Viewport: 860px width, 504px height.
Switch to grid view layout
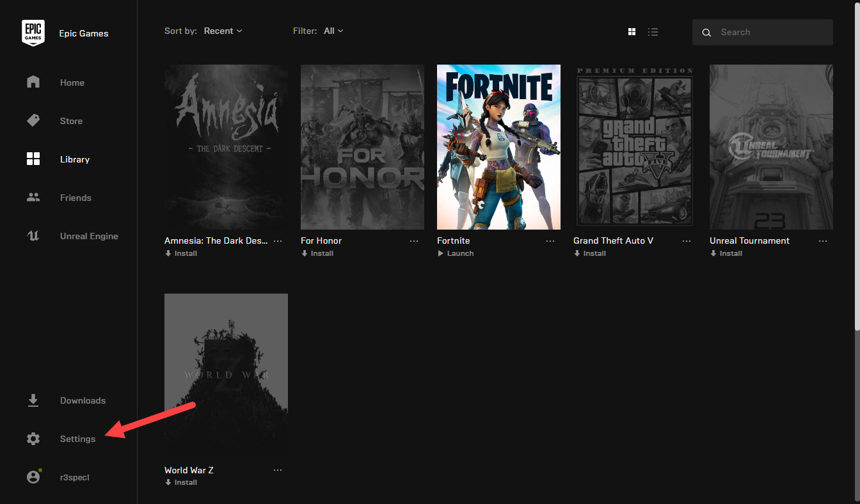pos(632,32)
